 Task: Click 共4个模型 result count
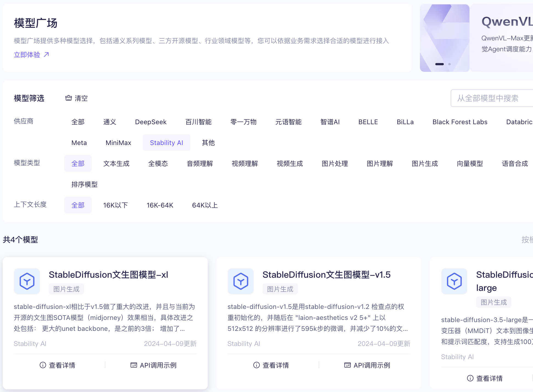(x=21, y=240)
